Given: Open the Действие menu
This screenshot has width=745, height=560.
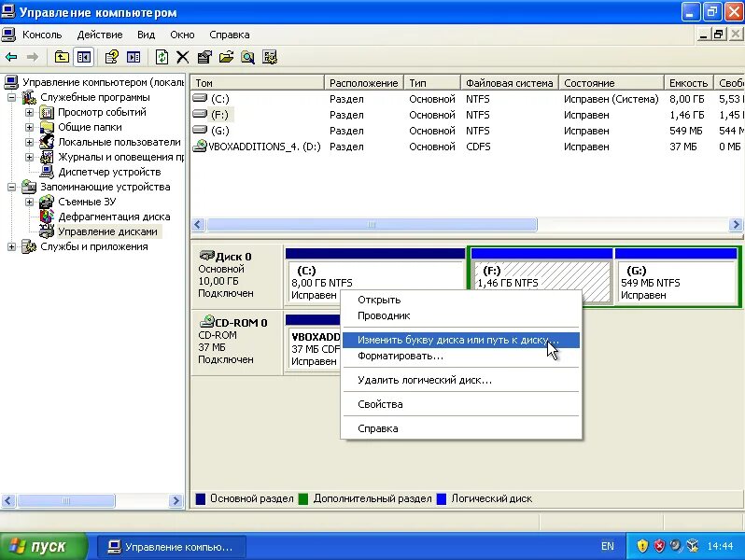Looking at the screenshot, I should click(100, 35).
